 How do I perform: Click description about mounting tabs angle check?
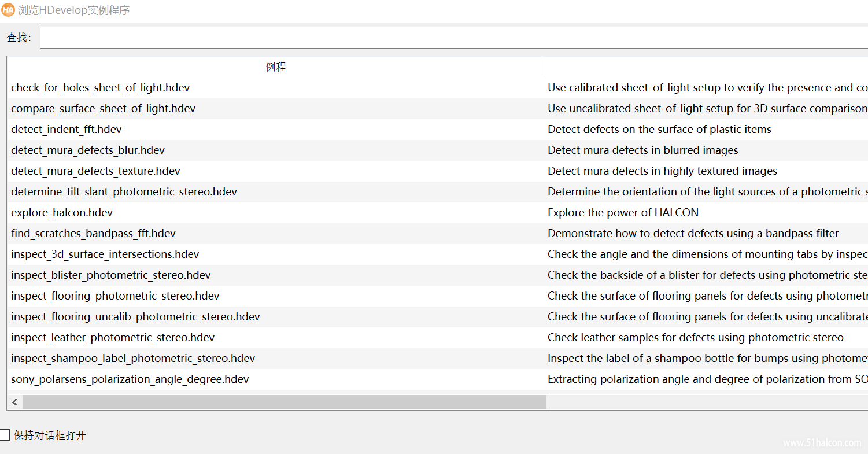point(708,254)
